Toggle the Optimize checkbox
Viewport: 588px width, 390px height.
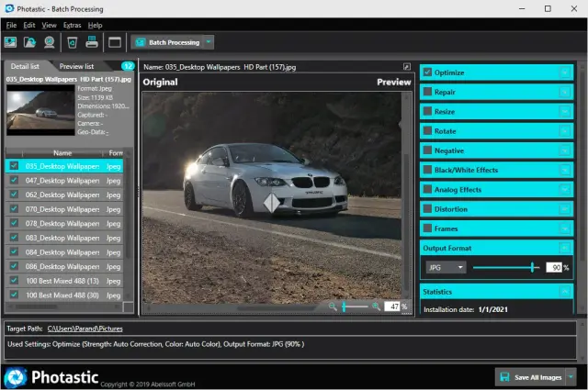pyautogui.click(x=427, y=72)
